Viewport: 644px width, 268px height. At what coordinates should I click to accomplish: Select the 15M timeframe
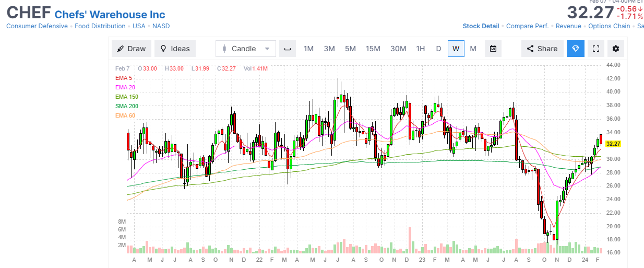click(373, 49)
